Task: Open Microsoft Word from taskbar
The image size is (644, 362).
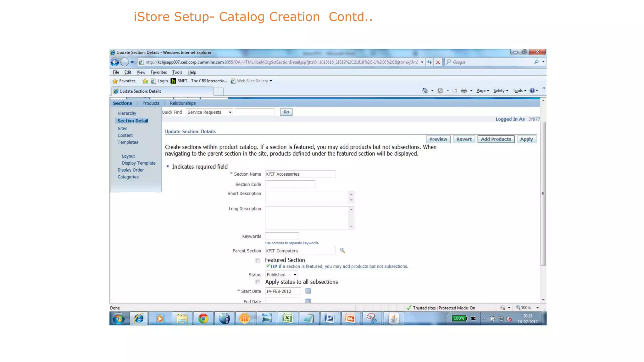Action: (329, 319)
